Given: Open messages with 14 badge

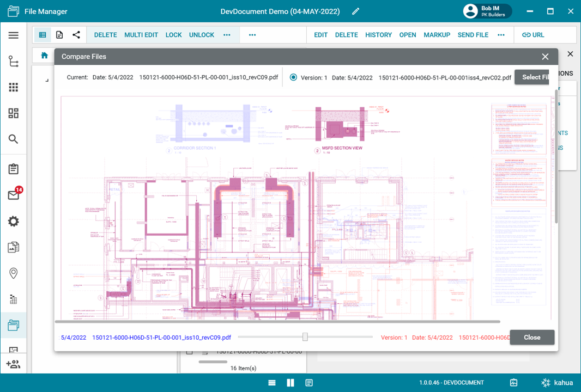Looking at the screenshot, I should pos(14,195).
